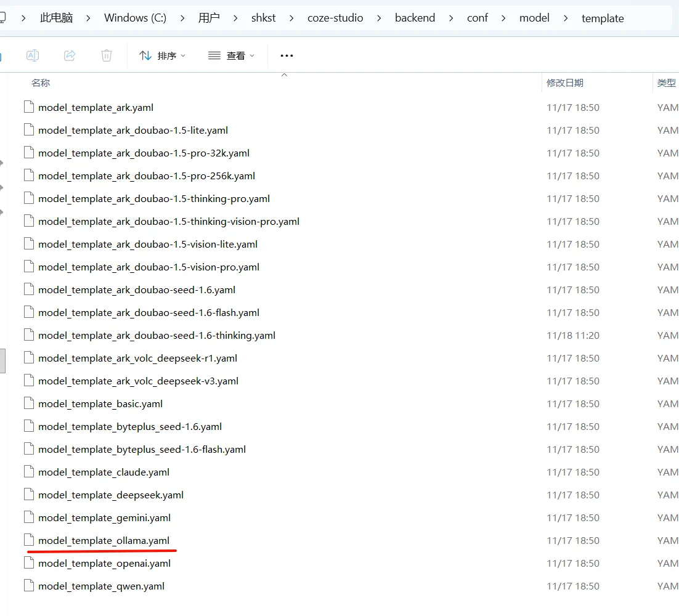Select file model_template_ark_volc_deepseek-r1.yaml

[x=137, y=359]
